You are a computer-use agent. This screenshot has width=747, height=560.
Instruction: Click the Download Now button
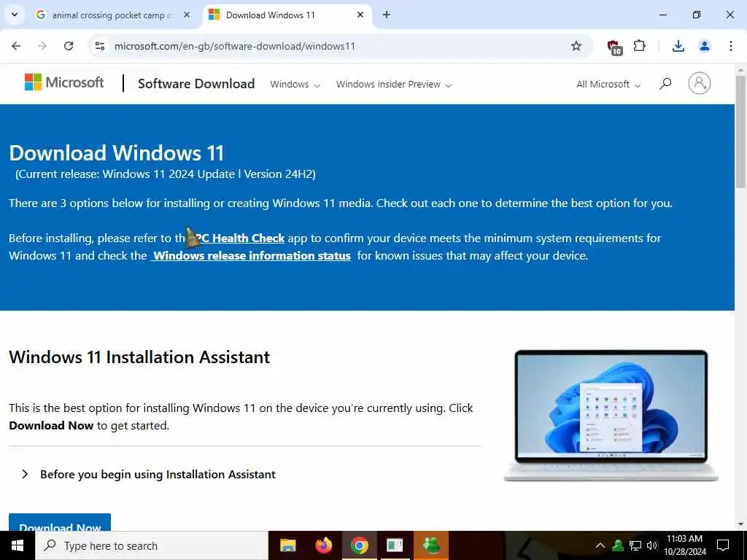pyautogui.click(x=60, y=522)
